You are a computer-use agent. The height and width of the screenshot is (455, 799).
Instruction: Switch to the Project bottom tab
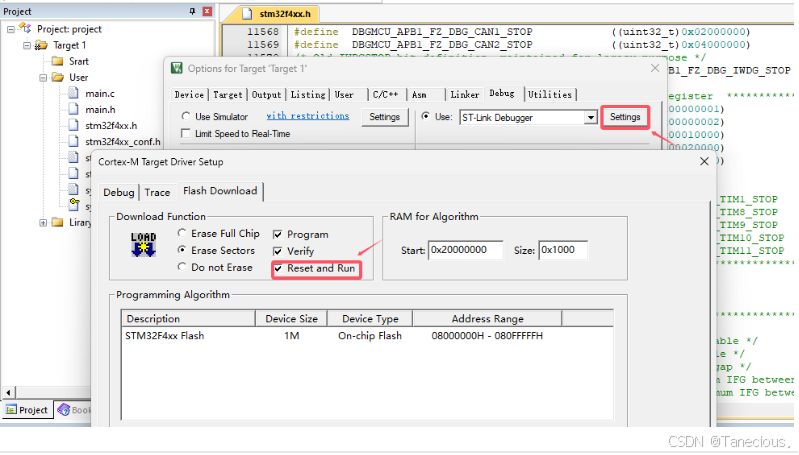coord(28,410)
